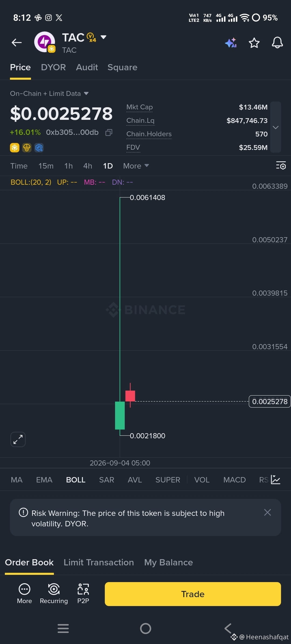Expand the TAC token selector arrow
Viewport: 291px width, 644px height.
(103, 37)
